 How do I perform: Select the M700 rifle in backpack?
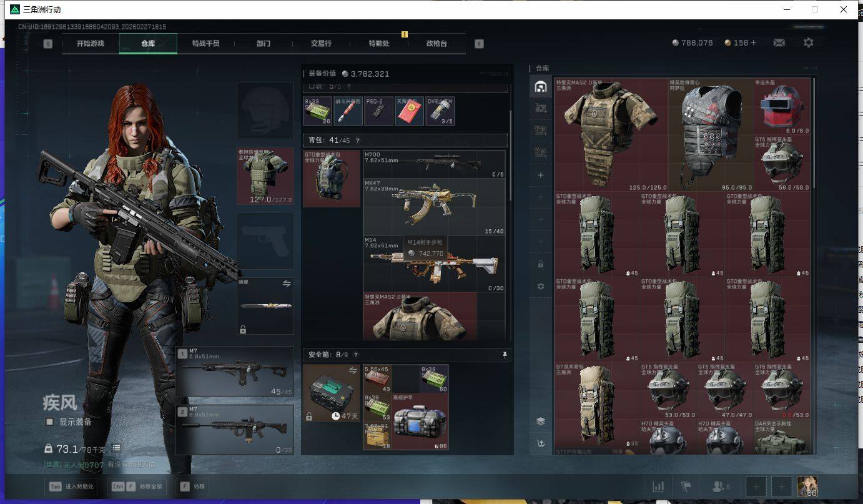click(434, 164)
